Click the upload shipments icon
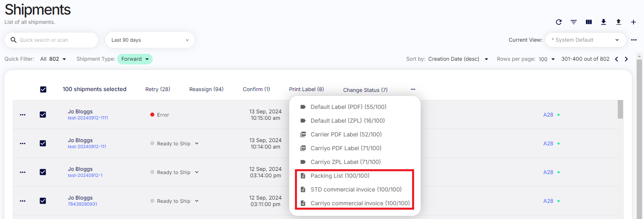Image resolution: width=644 pixels, height=219 pixels. point(619,22)
